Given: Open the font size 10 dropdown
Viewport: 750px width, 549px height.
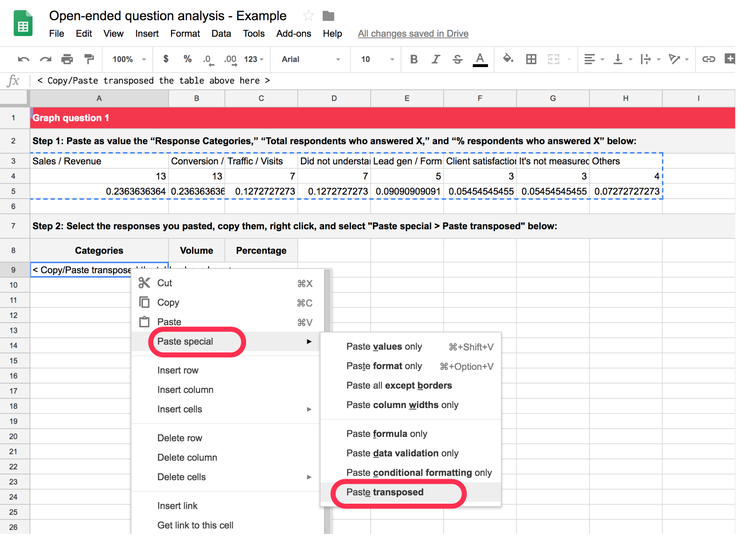Looking at the screenshot, I should tap(377, 59).
